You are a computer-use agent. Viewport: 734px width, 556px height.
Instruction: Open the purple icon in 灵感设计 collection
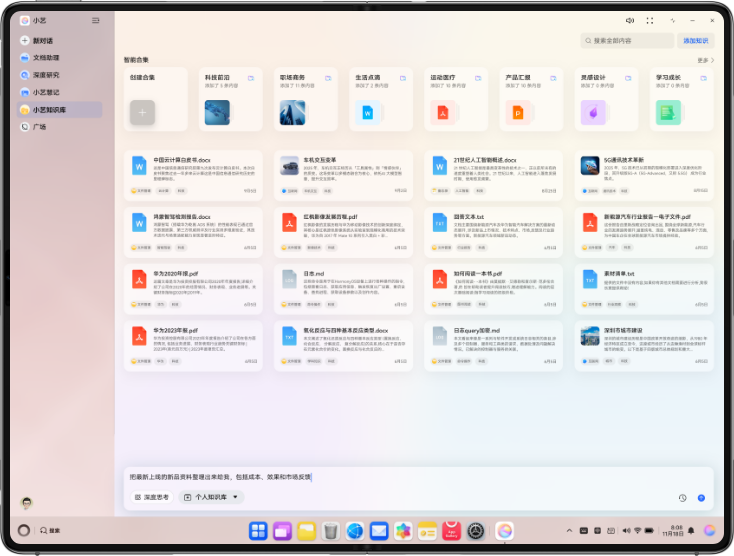pos(593,112)
